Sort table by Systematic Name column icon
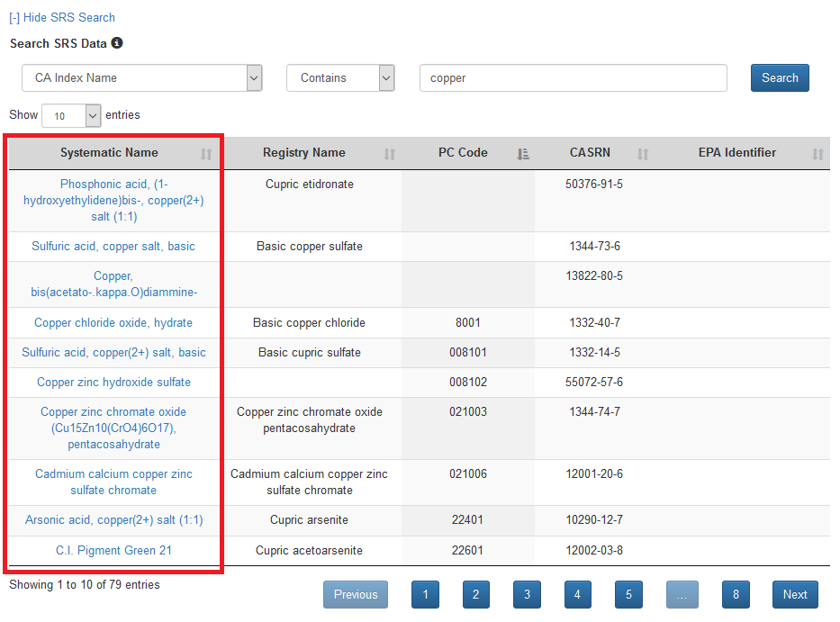Image resolution: width=840 pixels, height=622 pixels. pyautogui.click(x=206, y=154)
